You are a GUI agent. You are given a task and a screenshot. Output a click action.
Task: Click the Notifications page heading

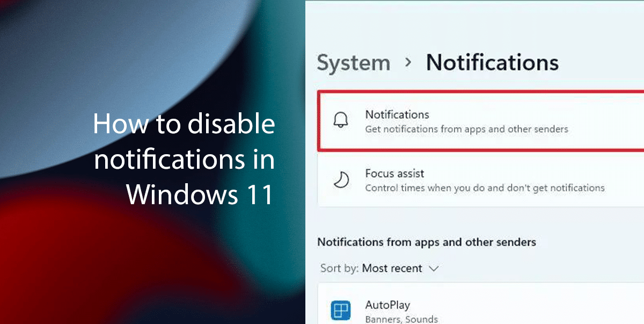tap(492, 62)
